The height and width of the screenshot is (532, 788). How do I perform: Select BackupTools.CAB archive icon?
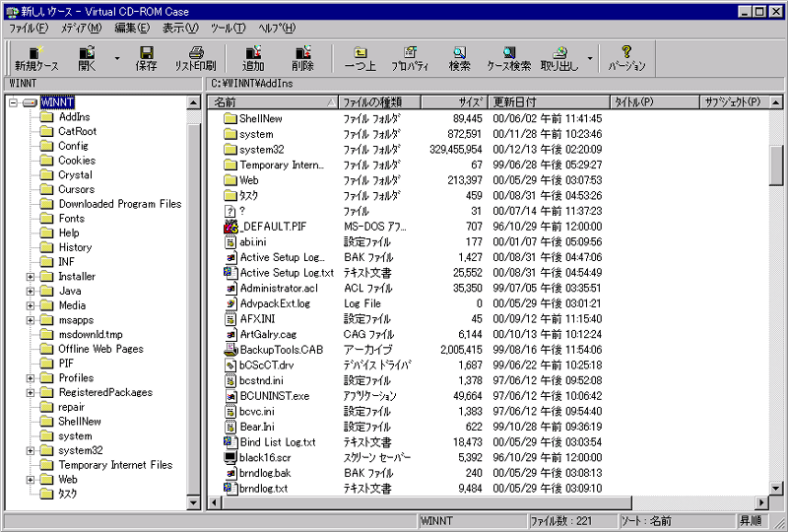(230, 350)
